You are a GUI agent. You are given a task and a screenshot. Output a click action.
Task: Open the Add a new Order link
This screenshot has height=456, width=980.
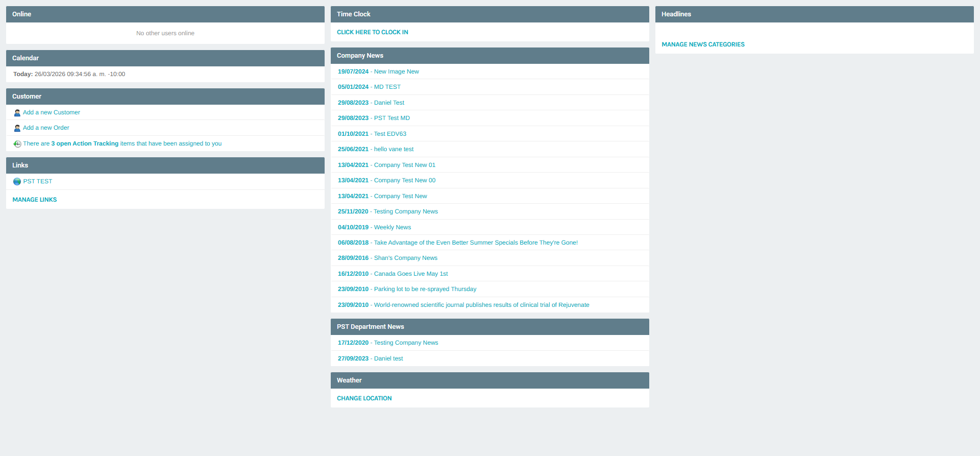[x=46, y=128]
